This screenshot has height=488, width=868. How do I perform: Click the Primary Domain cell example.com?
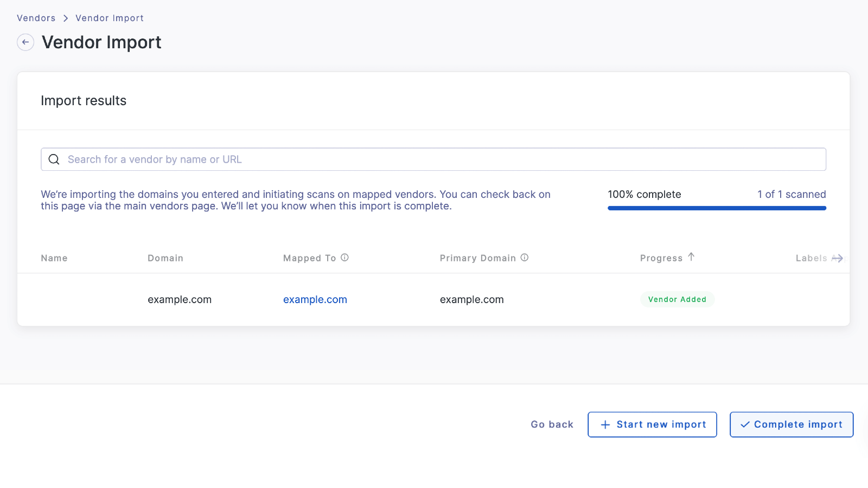[x=472, y=299]
